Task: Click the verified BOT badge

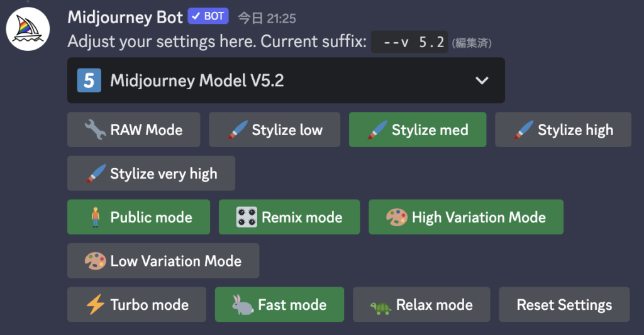Action: (x=208, y=16)
